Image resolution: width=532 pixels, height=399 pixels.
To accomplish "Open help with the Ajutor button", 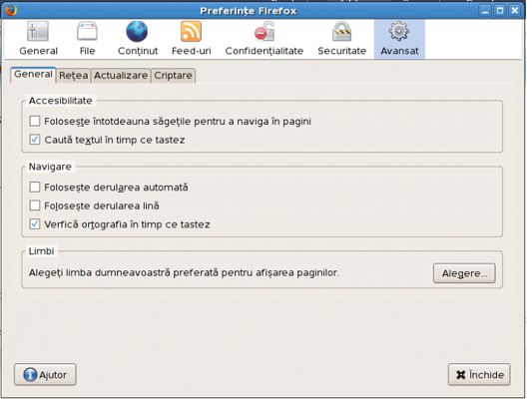I will [x=45, y=375].
